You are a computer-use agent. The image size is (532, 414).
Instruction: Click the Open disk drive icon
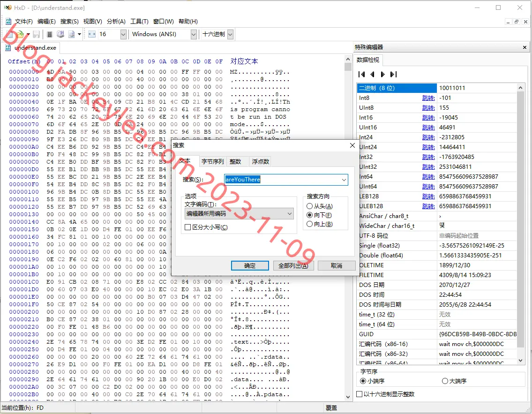pyautogui.click(x=60, y=34)
